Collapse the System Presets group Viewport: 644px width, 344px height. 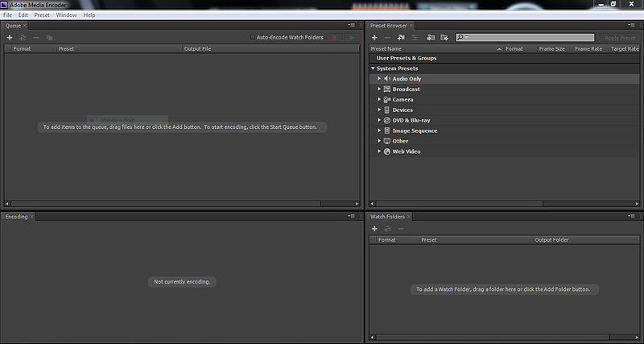click(x=373, y=68)
